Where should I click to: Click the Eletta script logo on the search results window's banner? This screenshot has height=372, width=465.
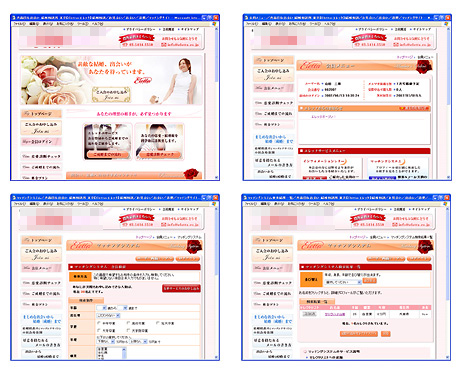tap(311, 246)
